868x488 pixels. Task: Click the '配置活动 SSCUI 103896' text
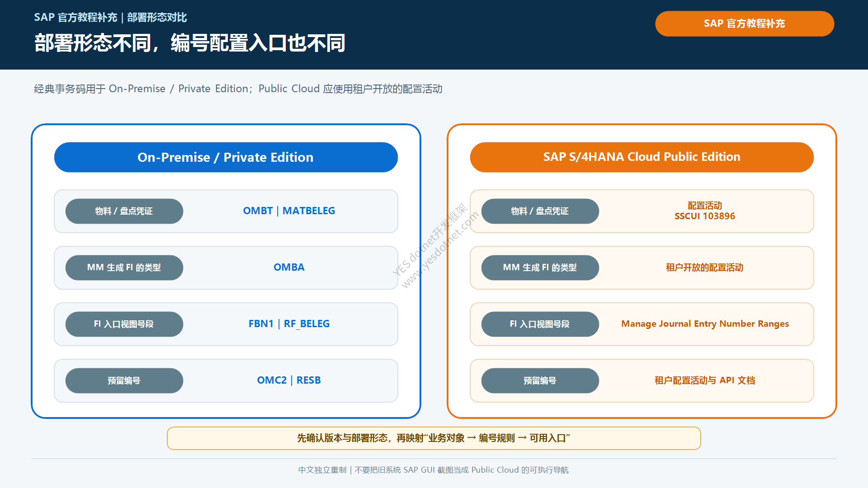[705, 211]
